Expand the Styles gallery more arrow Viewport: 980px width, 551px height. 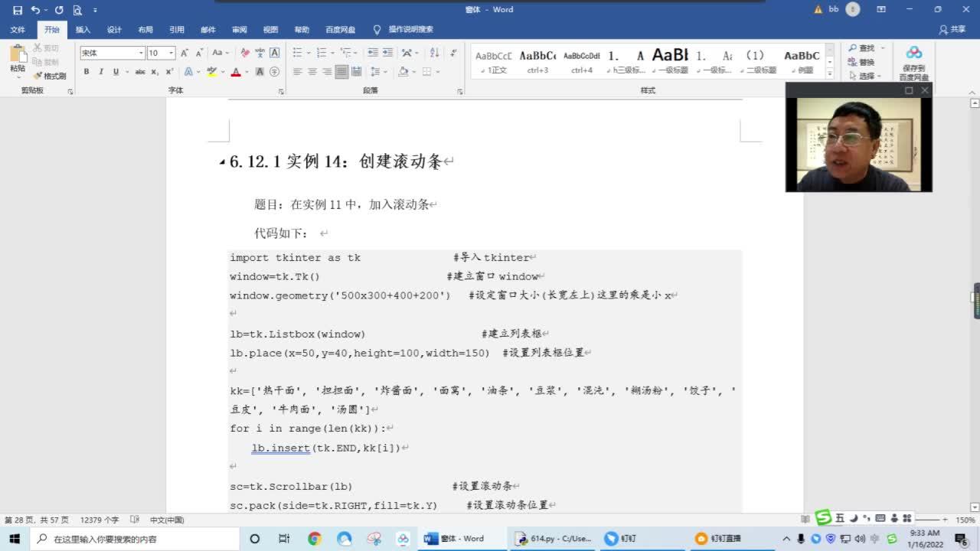(x=830, y=74)
